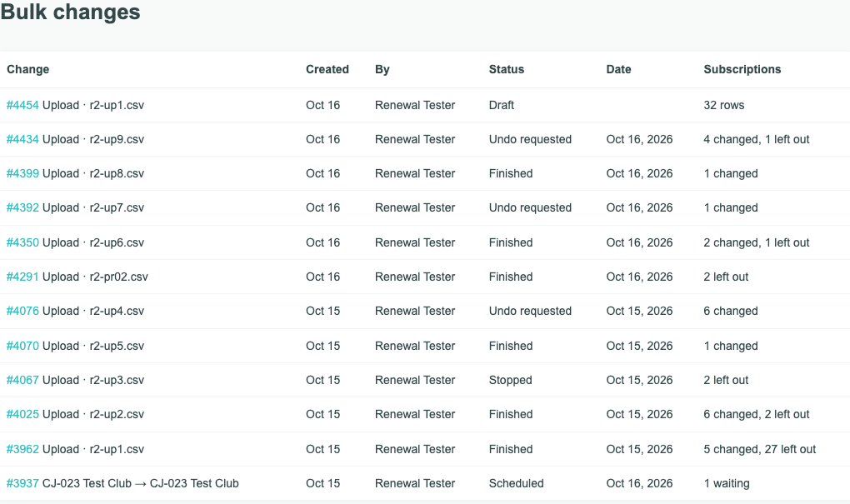Click Renewal Tester in #4454 row

coord(415,105)
